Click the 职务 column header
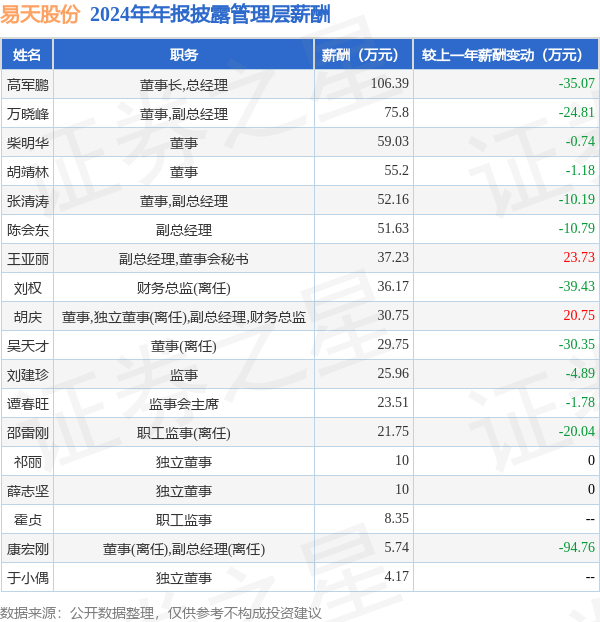Viewport: 600px width, 622px height. point(184,55)
